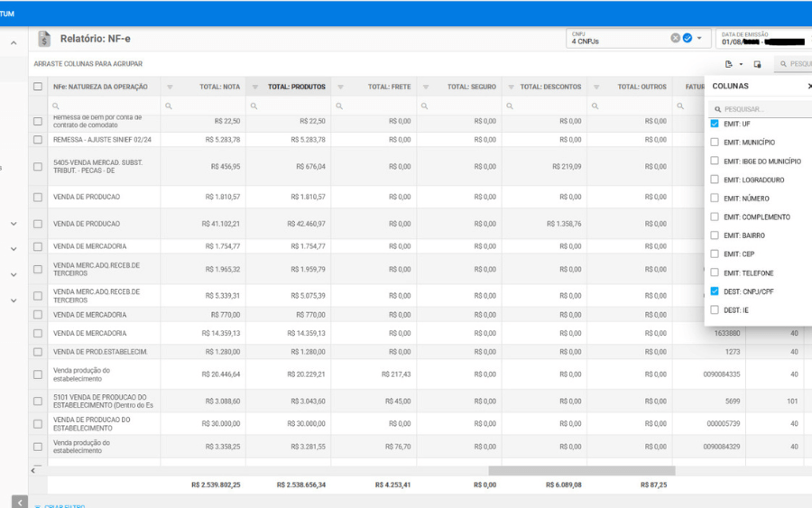Enable the DEST: IE column option
Viewport: 812px width, 508px height.
[715, 310]
